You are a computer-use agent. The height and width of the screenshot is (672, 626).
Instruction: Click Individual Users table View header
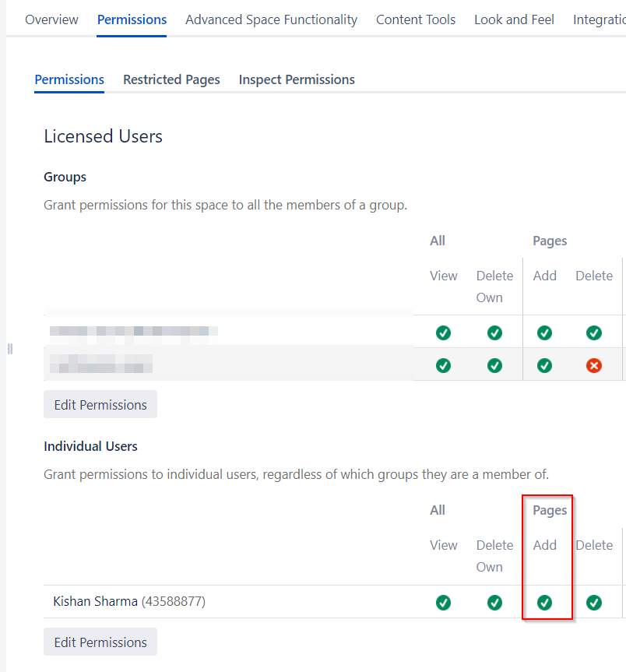[x=444, y=545]
